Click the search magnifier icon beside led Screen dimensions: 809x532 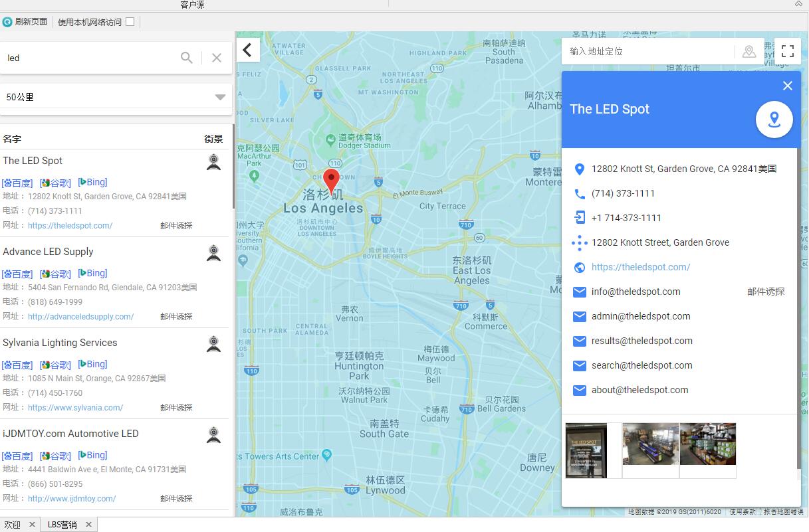pos(187,58)
